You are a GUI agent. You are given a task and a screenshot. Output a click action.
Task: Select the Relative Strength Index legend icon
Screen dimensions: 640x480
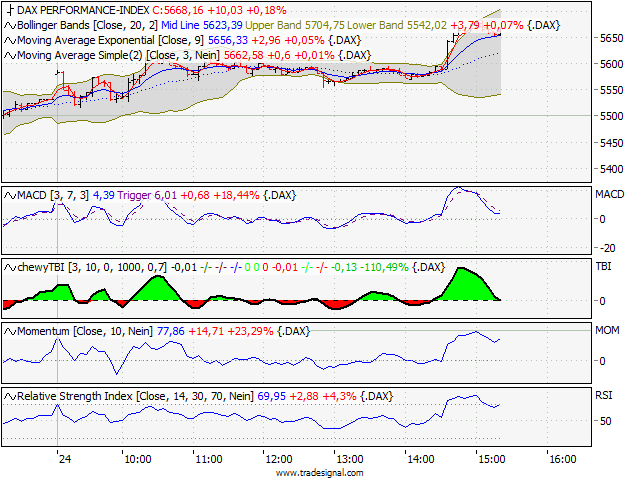11,397
